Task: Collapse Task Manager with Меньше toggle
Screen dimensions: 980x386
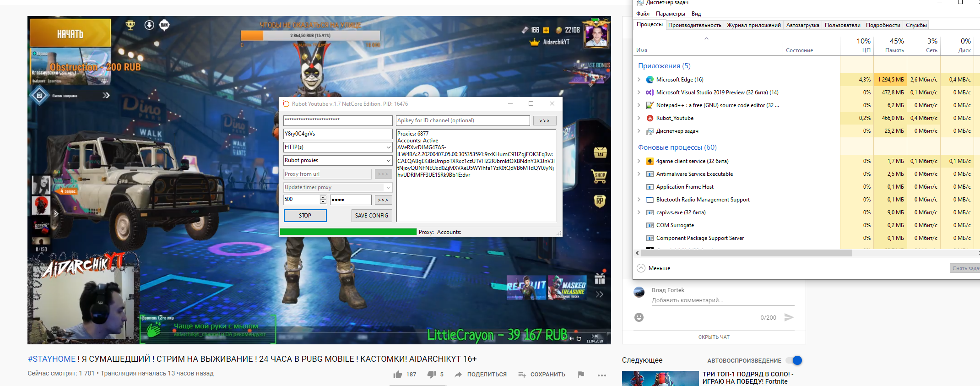Action: [x=641, y=268]
